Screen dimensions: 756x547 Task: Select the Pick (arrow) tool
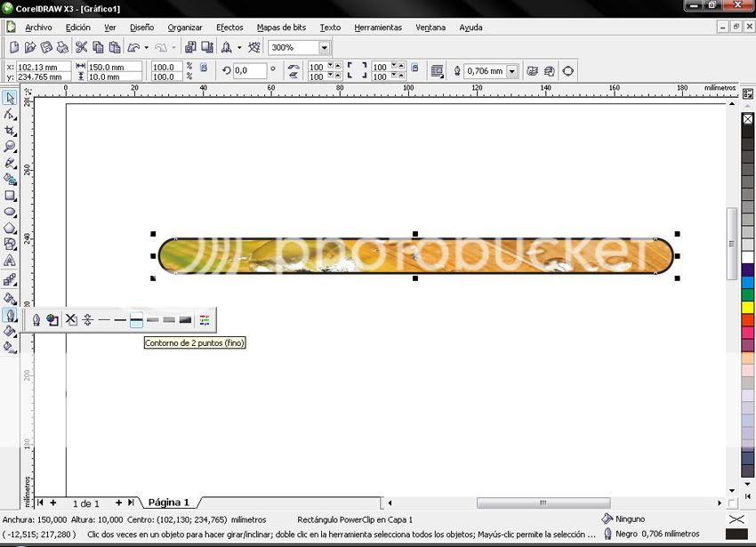pyautogui.click(x=10, y=98)
